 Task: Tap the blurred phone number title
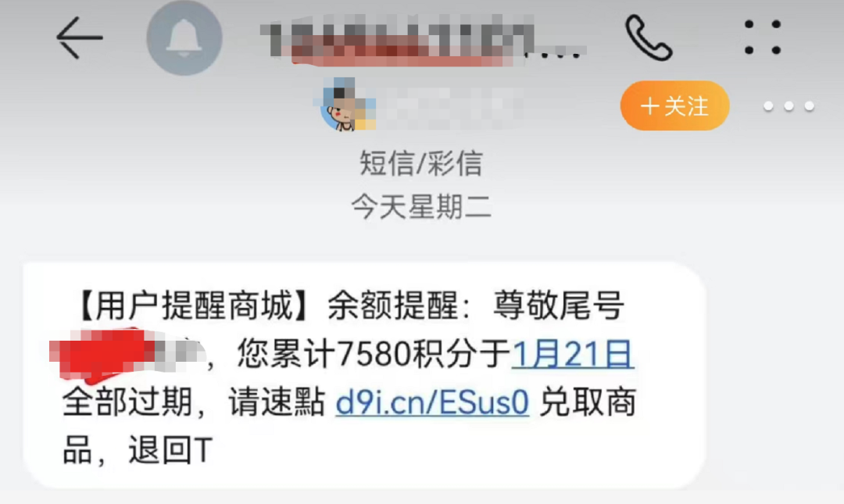[423, 39]
